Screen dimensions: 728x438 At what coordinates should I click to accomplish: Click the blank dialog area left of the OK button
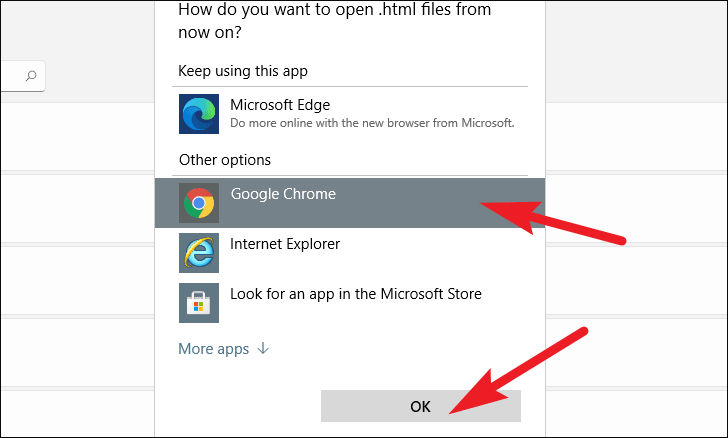click(239, 406)
